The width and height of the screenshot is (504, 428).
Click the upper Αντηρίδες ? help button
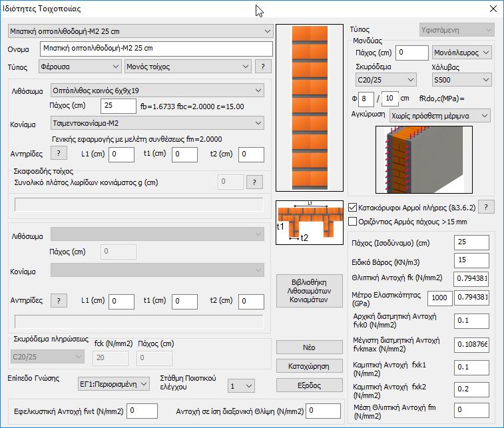click(59, 153)
